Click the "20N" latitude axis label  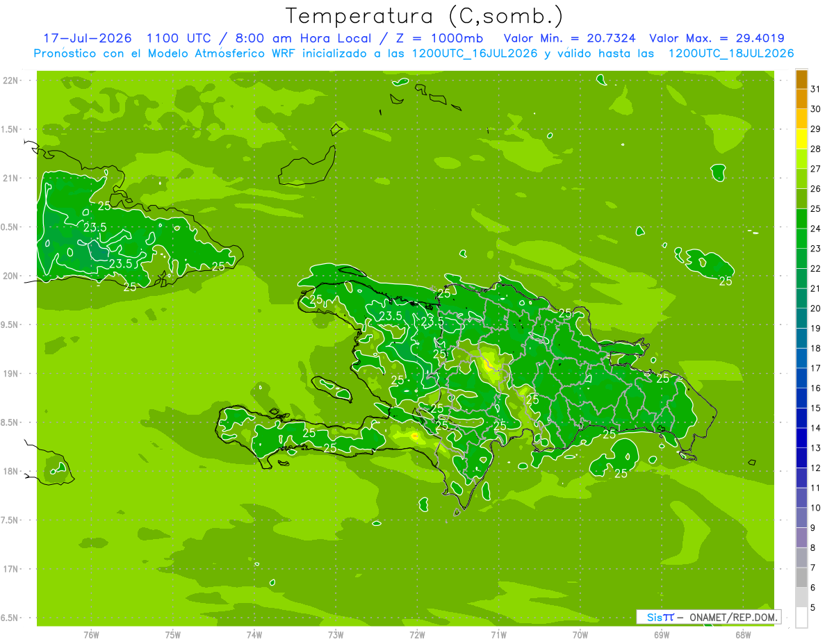coord(10,276)
